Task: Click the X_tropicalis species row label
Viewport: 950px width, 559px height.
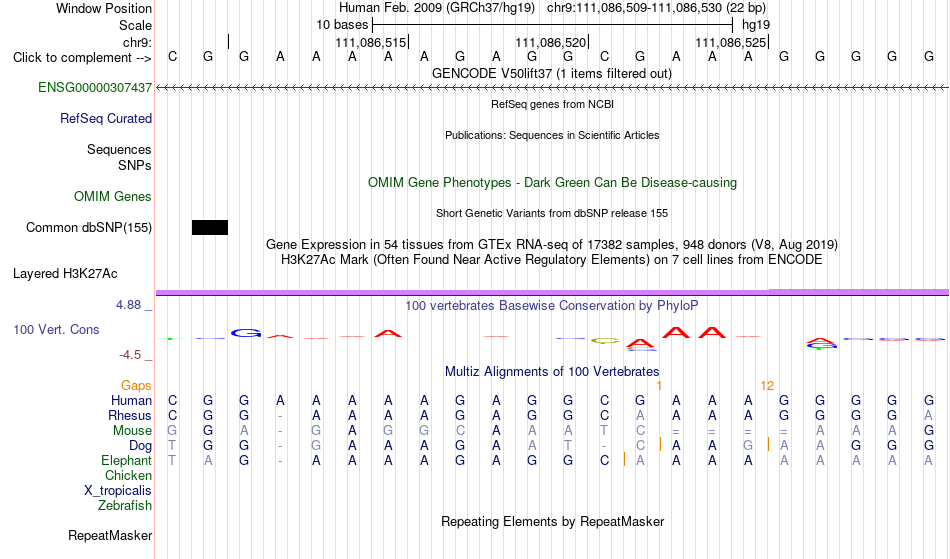Action: (118, 491)
